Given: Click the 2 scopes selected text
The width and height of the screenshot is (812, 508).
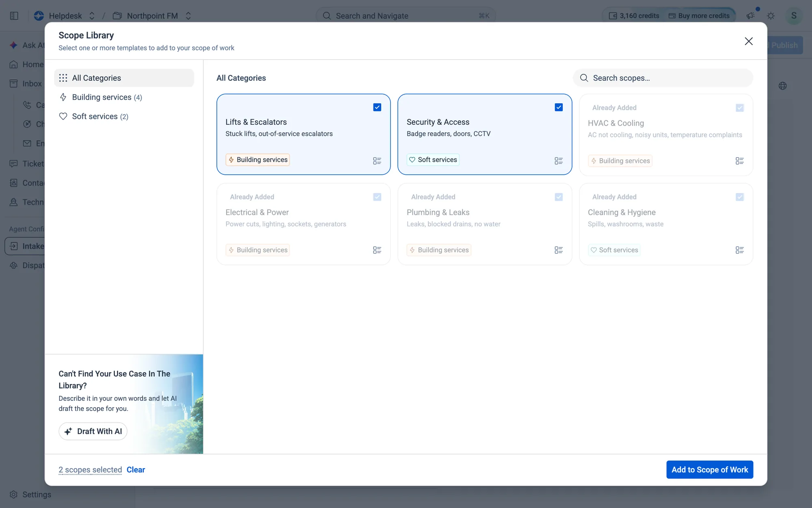Looking at the screenshot, I should [90, 469].
